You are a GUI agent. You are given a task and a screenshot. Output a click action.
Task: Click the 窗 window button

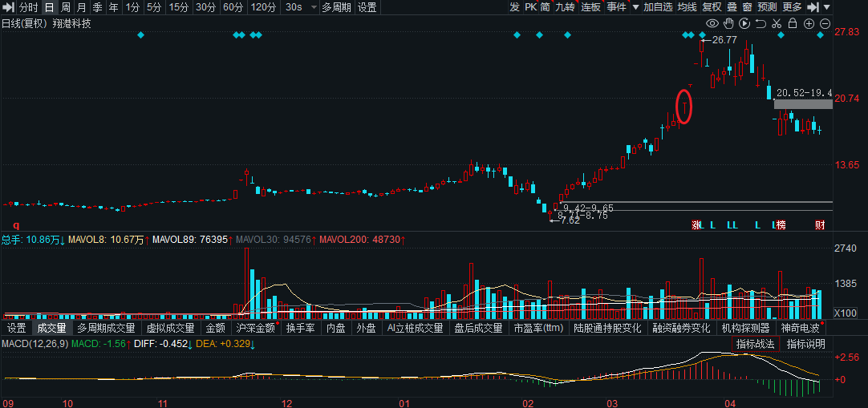tap(747, 7)
